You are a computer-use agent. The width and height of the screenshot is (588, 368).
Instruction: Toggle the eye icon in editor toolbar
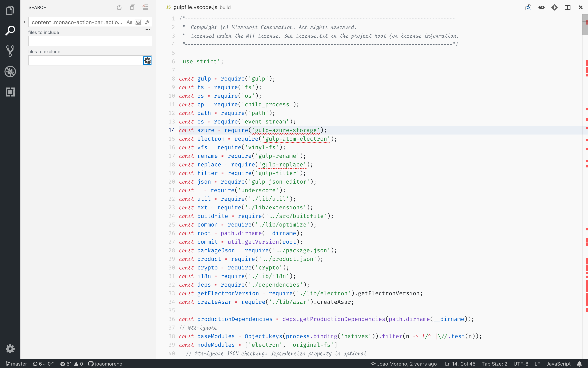(541, 8)
